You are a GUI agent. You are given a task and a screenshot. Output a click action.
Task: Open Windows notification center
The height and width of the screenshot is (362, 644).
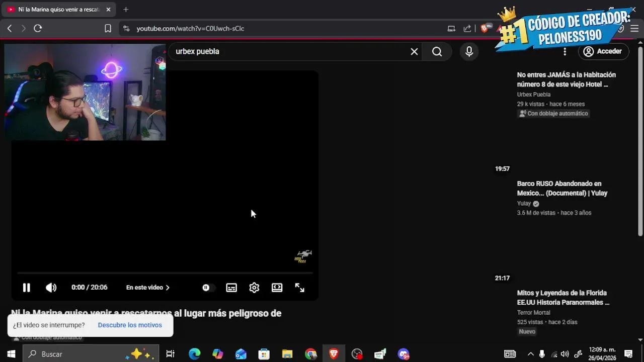628,354
